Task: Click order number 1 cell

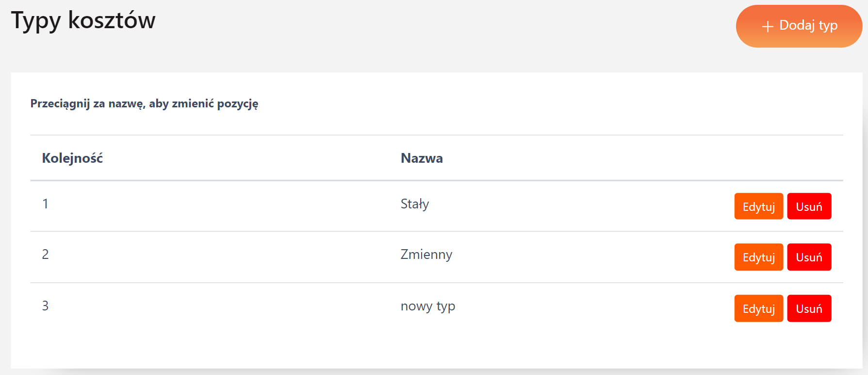Action: (45, 204)
